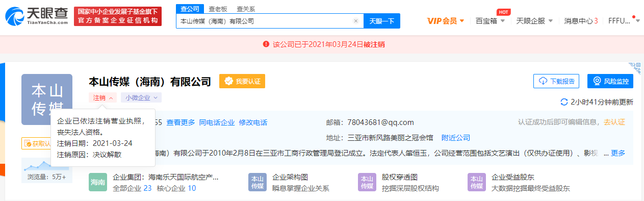Click the 企业架构图 icon
This screenshot has width=644, height=201.
(257, 182)
